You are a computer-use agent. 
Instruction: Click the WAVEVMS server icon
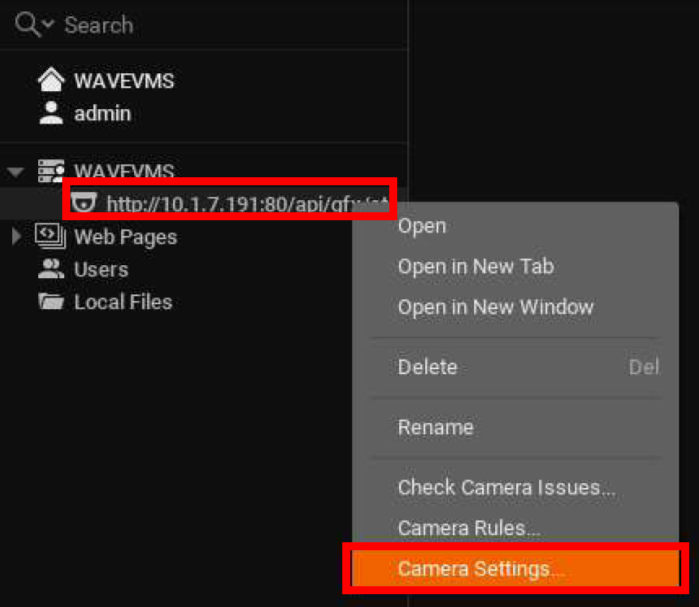coord(50,172)
